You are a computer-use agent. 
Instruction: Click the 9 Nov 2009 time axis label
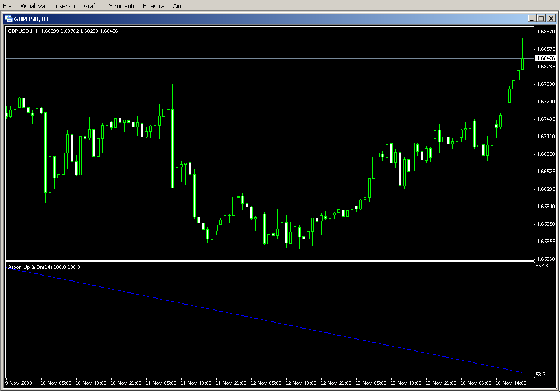[x=19, y=383]
